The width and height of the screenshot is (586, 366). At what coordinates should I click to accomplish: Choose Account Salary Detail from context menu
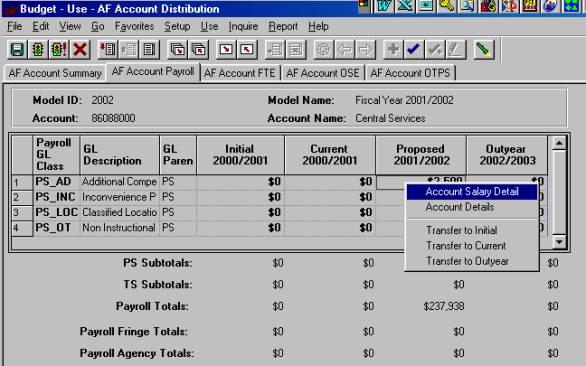pyautogui.click(x=472, y=192)
